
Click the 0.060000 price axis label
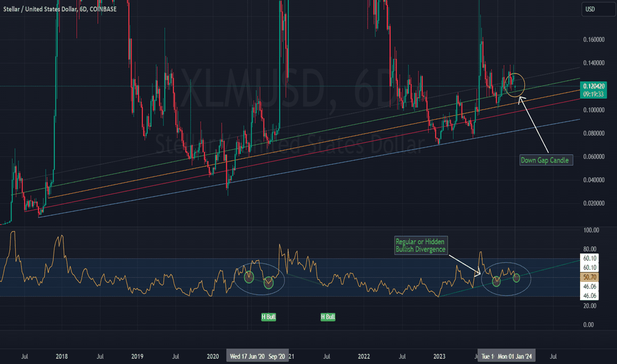[x=593, y=157]
